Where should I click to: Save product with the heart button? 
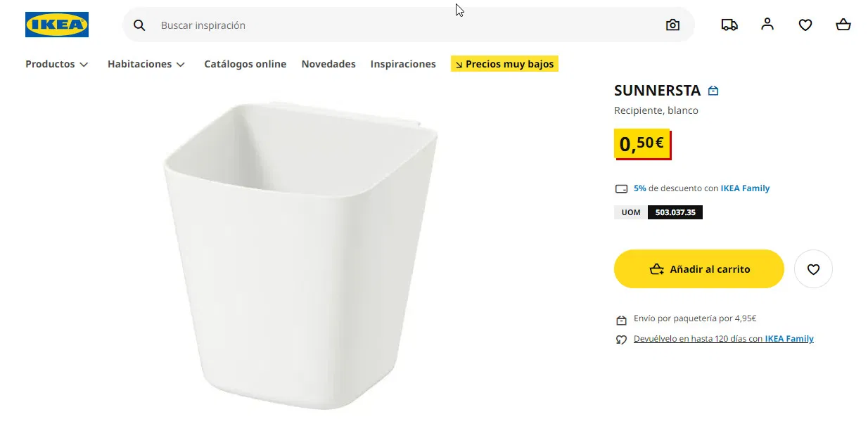point(813,269)
